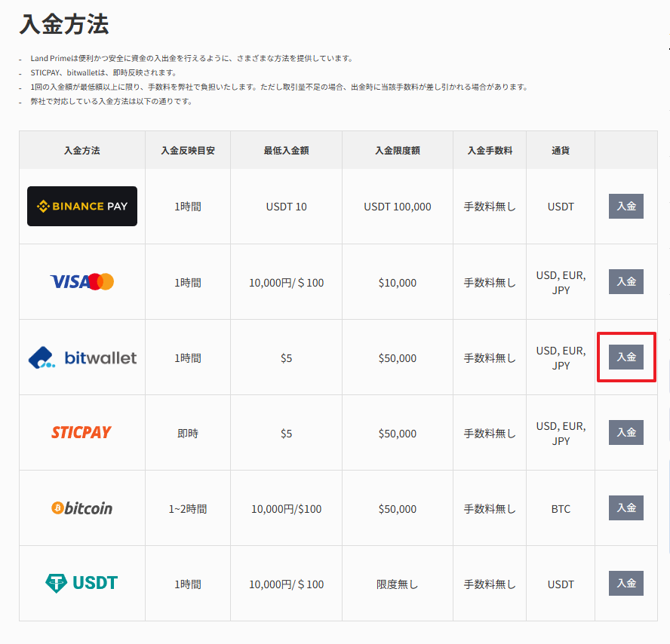Click USD, EUR, JPY cell in VISA row

point(561,283)
